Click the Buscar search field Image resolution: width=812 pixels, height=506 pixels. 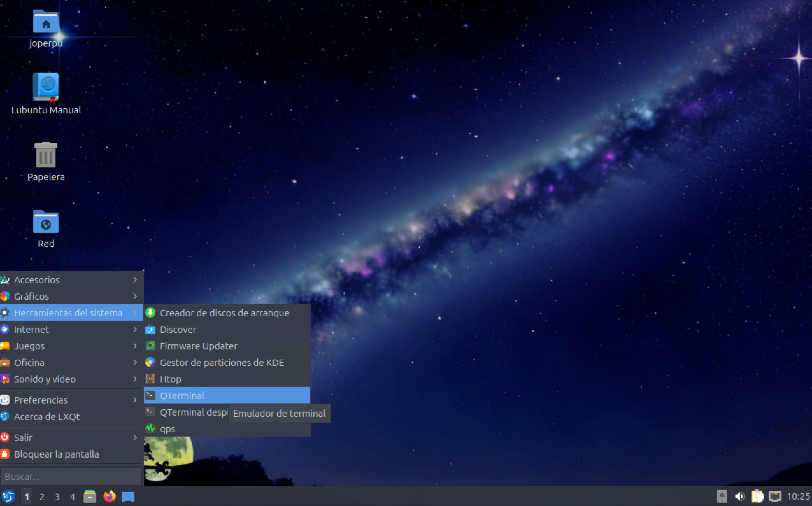[x=71, y=476]
